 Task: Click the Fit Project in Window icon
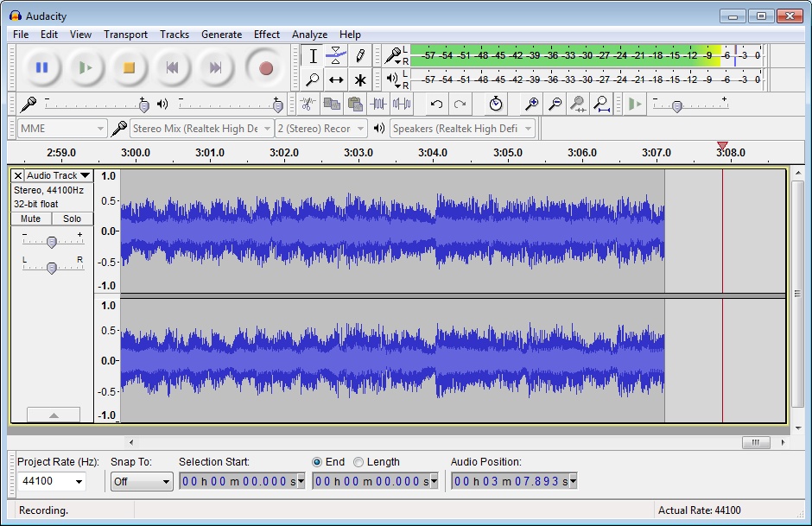[x=603, y=105]
